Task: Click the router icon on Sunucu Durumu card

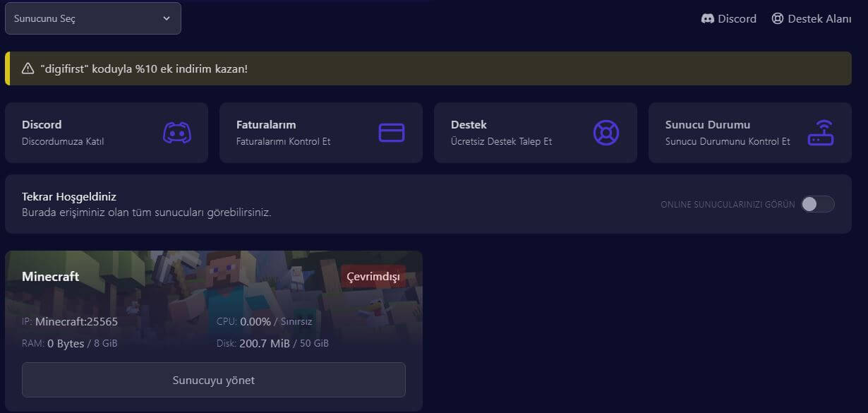Action: tap(821, 133)
